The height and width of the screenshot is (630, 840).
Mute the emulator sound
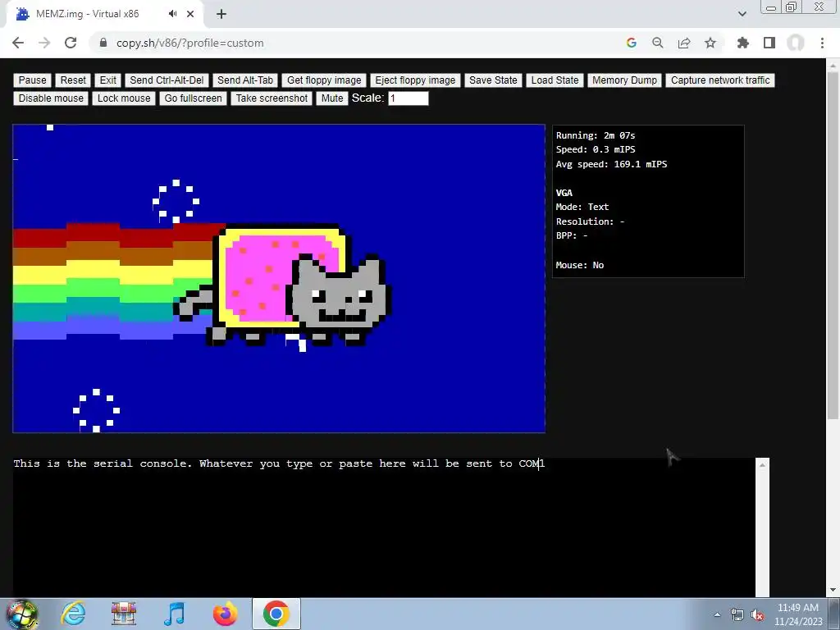(332, 98)
